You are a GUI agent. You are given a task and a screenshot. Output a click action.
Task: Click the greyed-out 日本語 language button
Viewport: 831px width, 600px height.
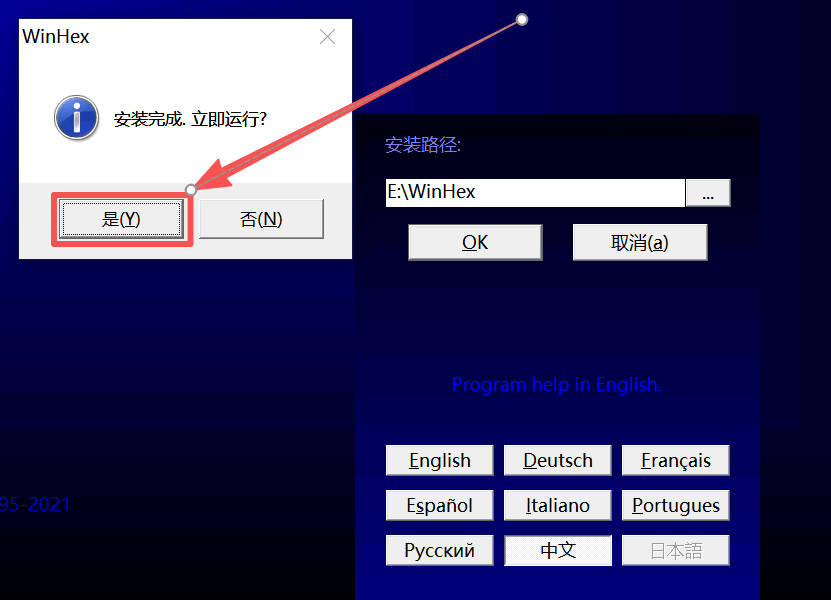point(676,551)
